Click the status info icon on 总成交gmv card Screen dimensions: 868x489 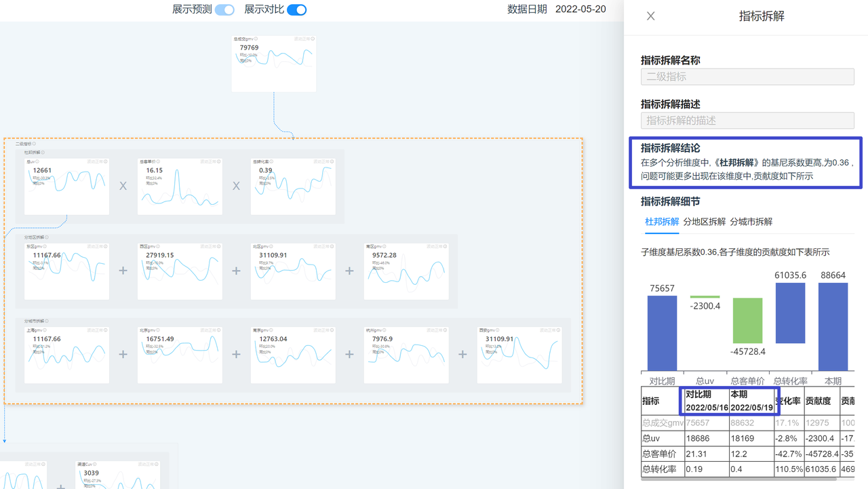pyautogui.click(x=313, y=39)
